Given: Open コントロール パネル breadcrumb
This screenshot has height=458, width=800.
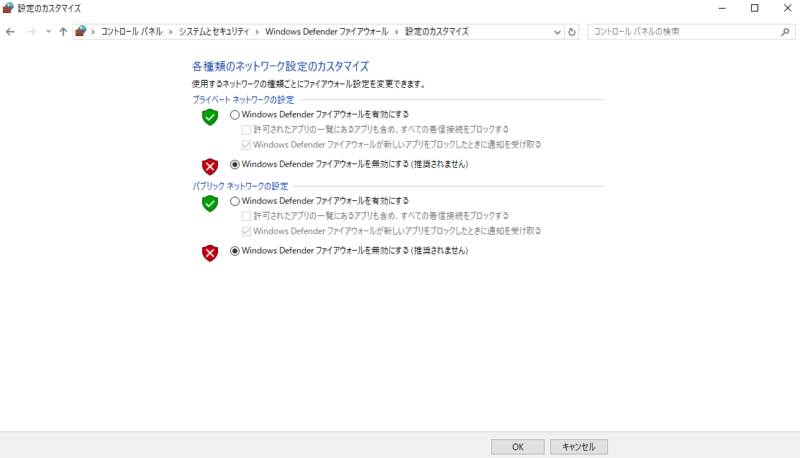Looking at the screenshot, I should pos(132,32).
